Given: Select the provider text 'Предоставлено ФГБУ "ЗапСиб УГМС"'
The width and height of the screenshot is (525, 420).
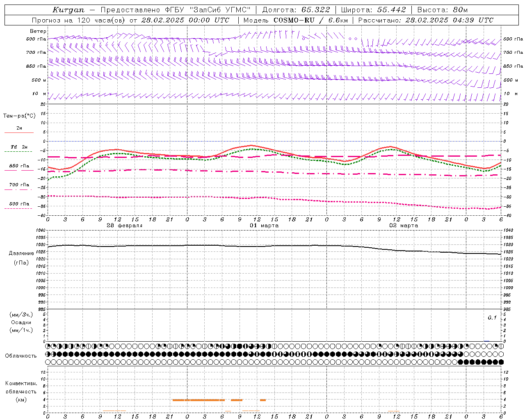Looking at the screenshot, I should click(176, 10).
